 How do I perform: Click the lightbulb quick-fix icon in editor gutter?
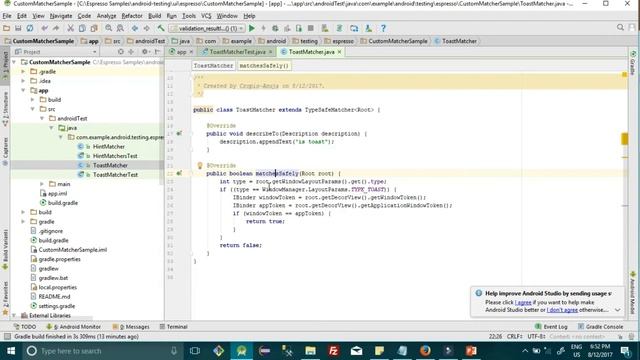pos(200,165)
